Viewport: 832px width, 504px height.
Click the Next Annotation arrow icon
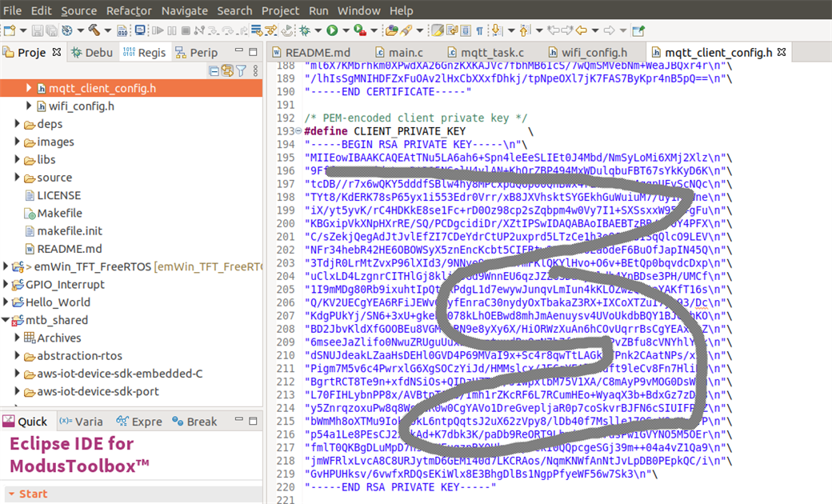(x=496, y=30)
